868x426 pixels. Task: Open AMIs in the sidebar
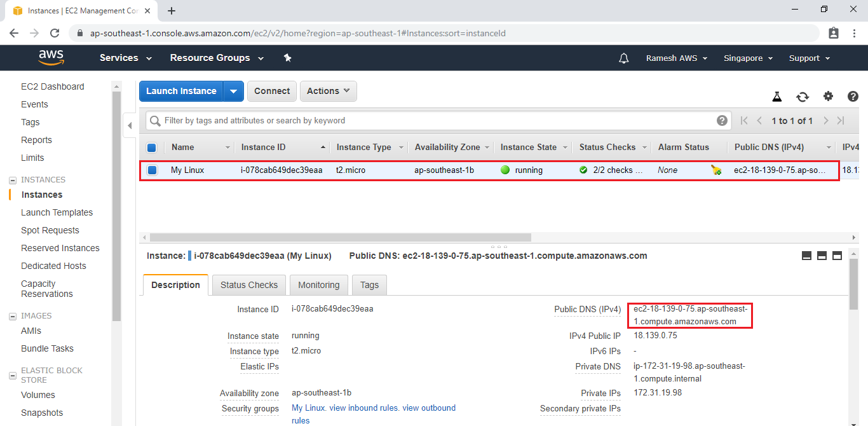coord(31,331)
